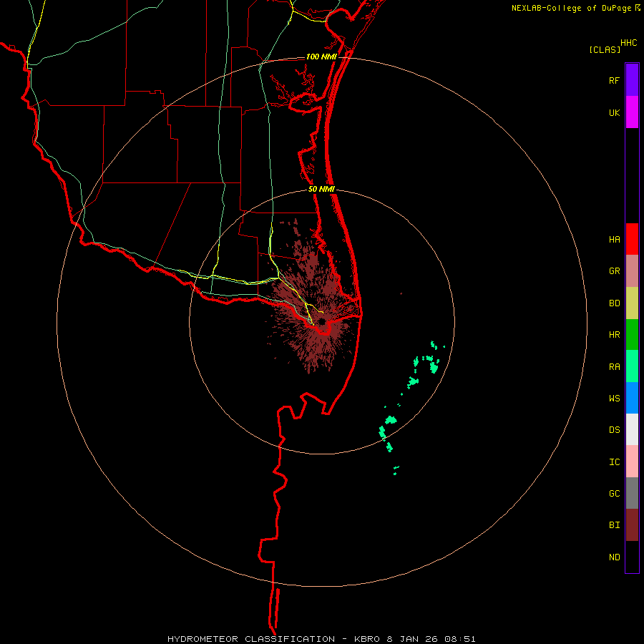644x644 pixels.
Task: Click the "HHC" product code label
Action: [x=628, y=43]
